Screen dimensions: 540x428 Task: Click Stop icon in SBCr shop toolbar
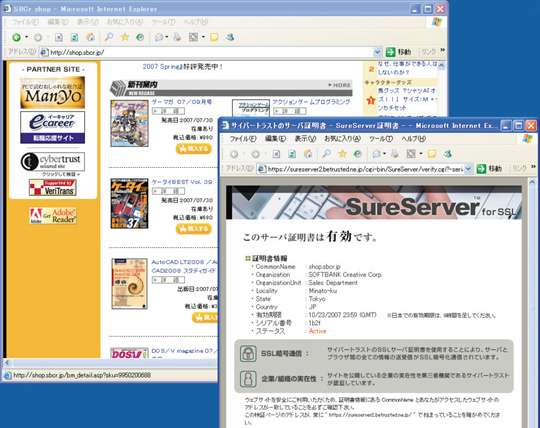point(59,37)
